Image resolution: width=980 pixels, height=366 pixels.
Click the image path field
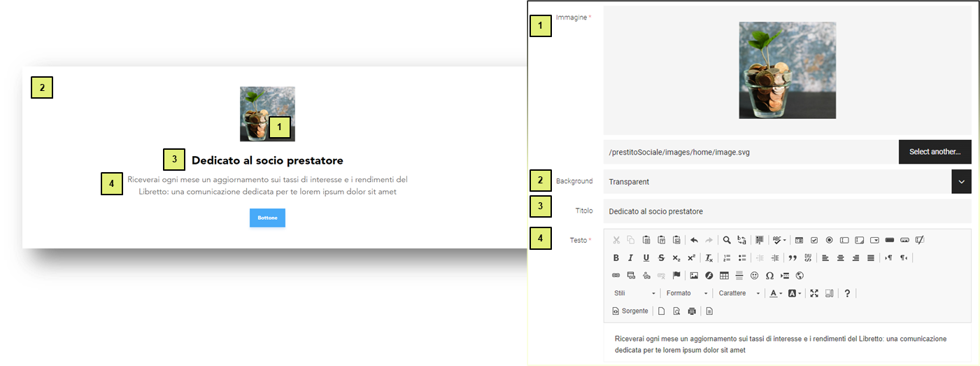751,152
